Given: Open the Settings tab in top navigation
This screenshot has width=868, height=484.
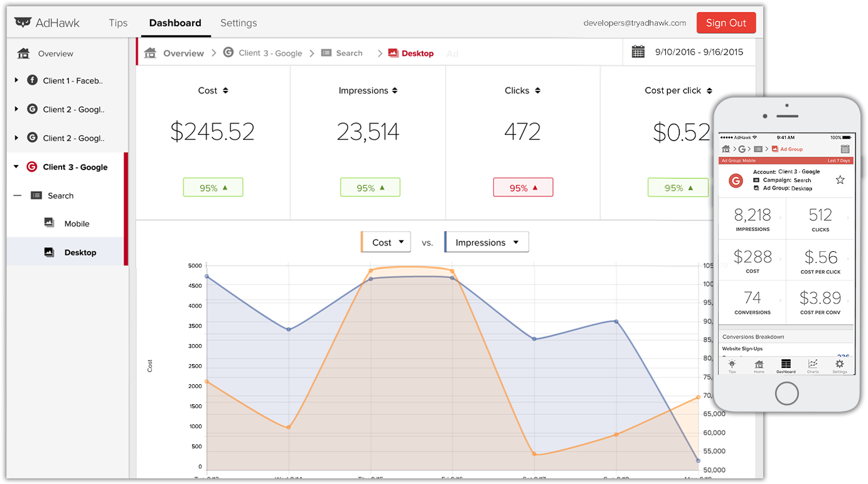Looking at the screenshot, I should [x=238, y=23].
